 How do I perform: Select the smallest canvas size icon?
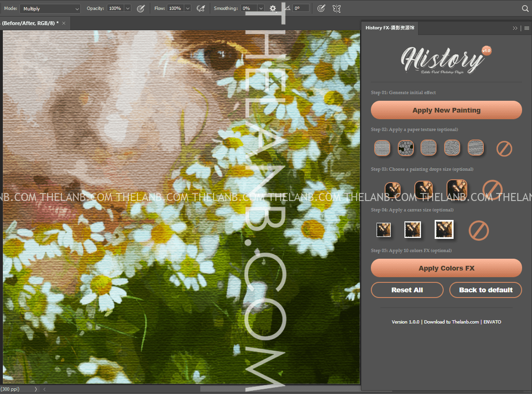pos(383,230)
